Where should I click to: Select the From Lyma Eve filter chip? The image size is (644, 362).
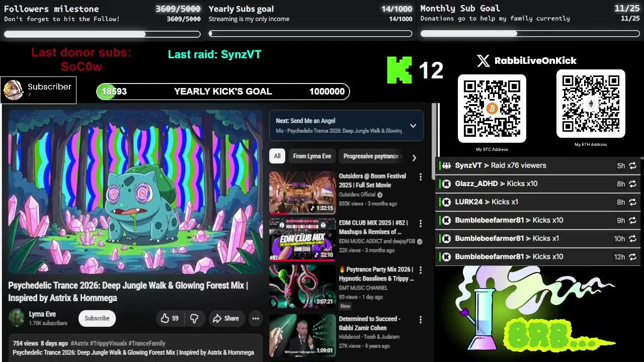pos(312,156)
